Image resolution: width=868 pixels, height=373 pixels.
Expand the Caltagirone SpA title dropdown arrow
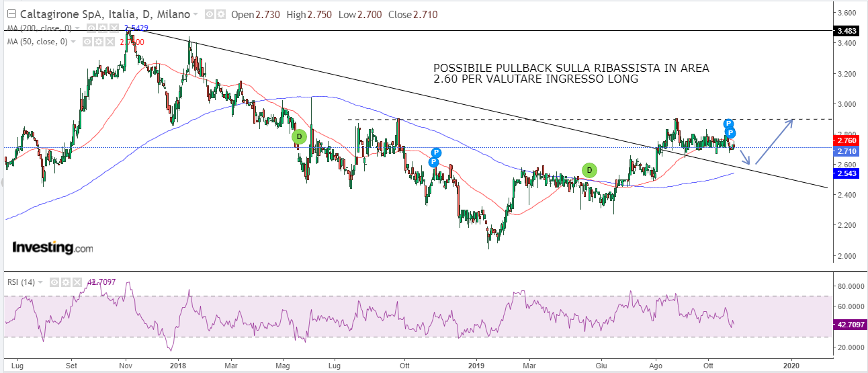[196, 14]
